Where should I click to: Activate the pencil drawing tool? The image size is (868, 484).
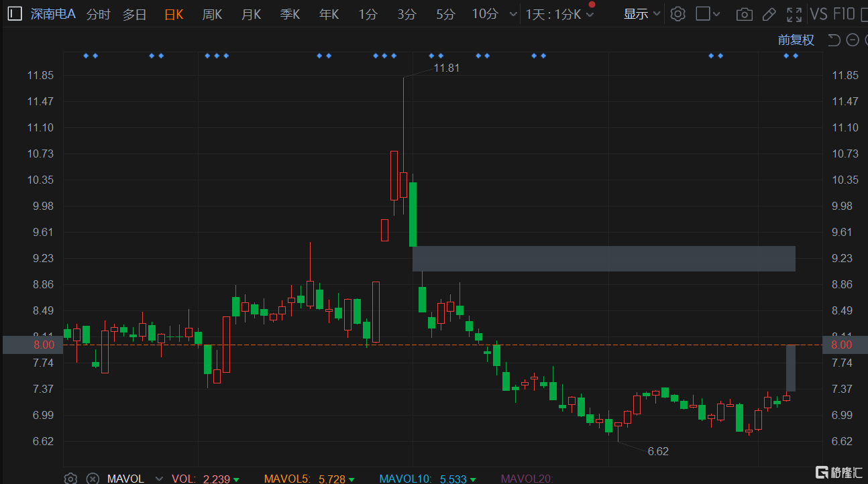(769, 14)
